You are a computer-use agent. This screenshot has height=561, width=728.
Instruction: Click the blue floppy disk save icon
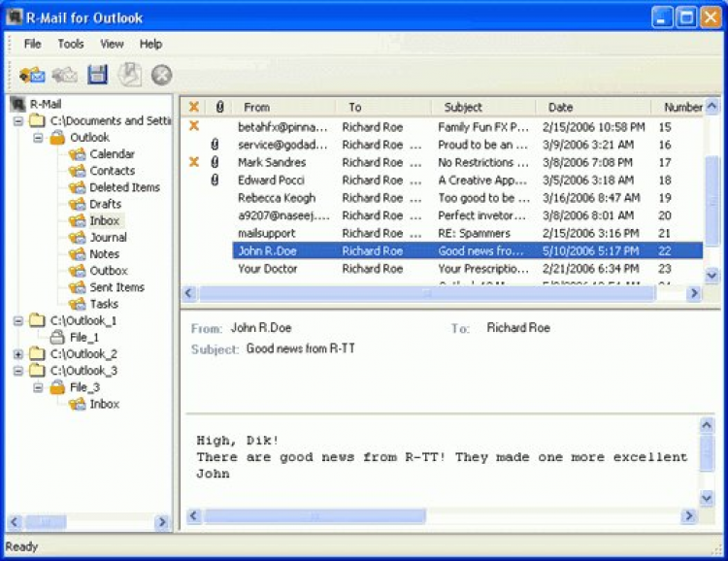point(97,75)
